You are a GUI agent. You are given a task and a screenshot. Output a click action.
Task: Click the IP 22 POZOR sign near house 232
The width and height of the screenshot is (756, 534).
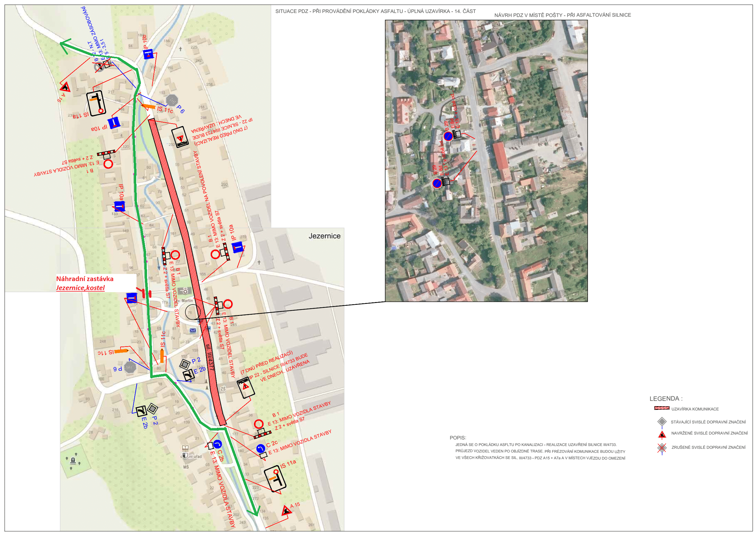point(180,137)
